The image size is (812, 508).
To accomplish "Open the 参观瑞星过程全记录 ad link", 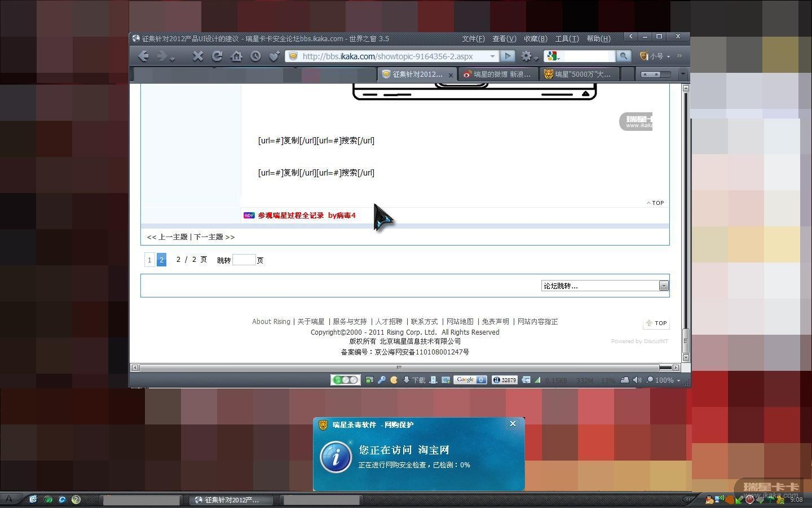I will tap(307, 215).
